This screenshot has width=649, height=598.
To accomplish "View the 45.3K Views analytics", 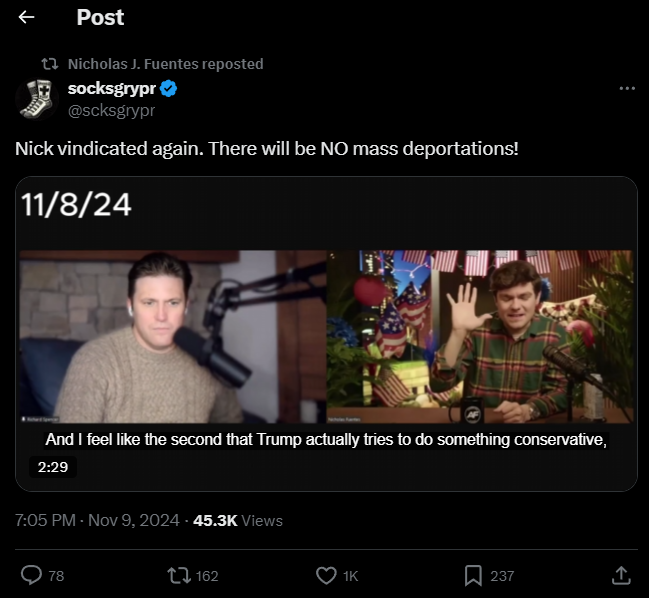I will click(238, 520).
